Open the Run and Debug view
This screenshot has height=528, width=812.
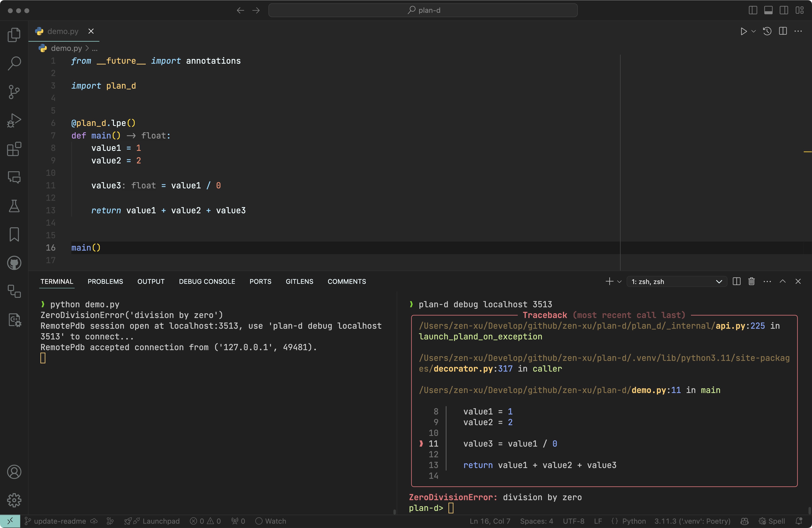[14, 120]
